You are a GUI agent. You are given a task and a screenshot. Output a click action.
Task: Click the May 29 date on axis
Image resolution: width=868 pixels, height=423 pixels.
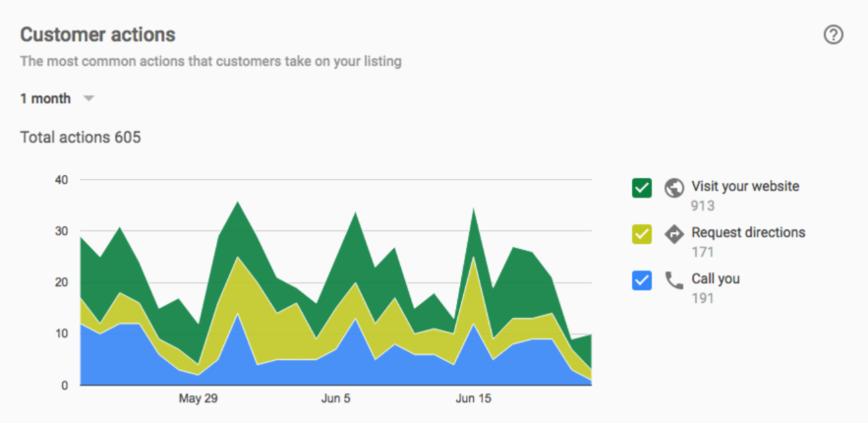coord(198,399)
